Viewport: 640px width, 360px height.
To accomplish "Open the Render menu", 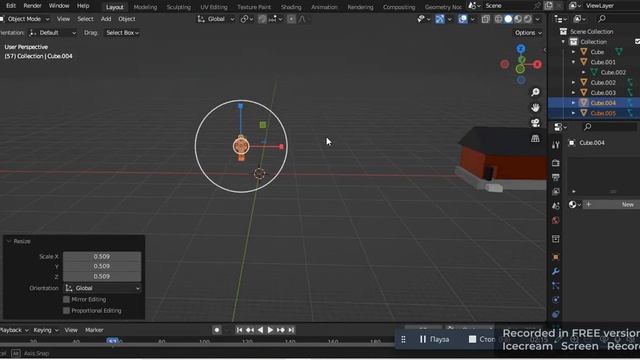I will 32,6.
